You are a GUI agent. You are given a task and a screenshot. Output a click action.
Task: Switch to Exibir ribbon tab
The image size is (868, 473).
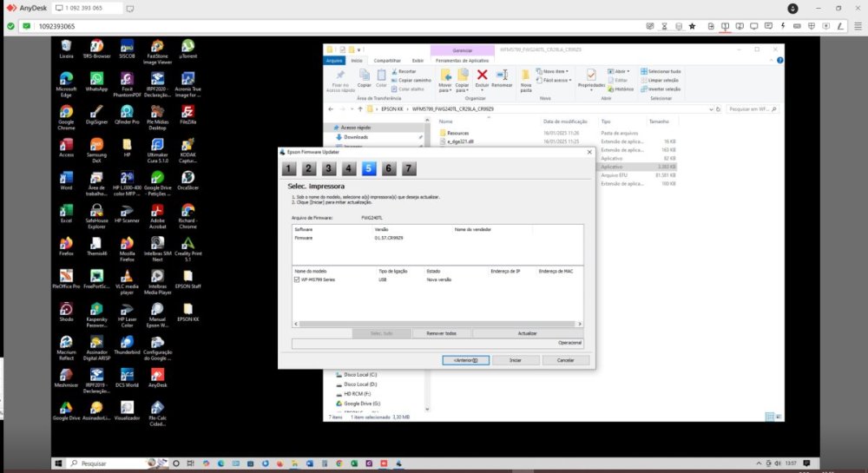click(418, 60)
